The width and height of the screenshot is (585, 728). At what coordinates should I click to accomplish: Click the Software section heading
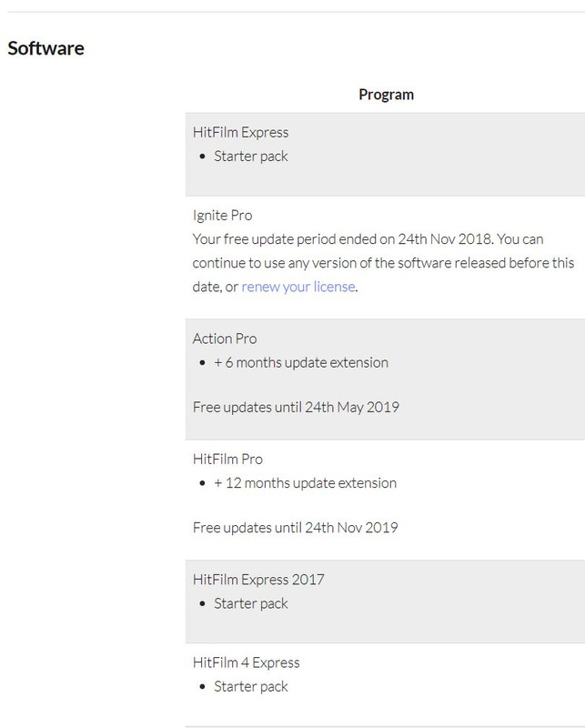46,48
